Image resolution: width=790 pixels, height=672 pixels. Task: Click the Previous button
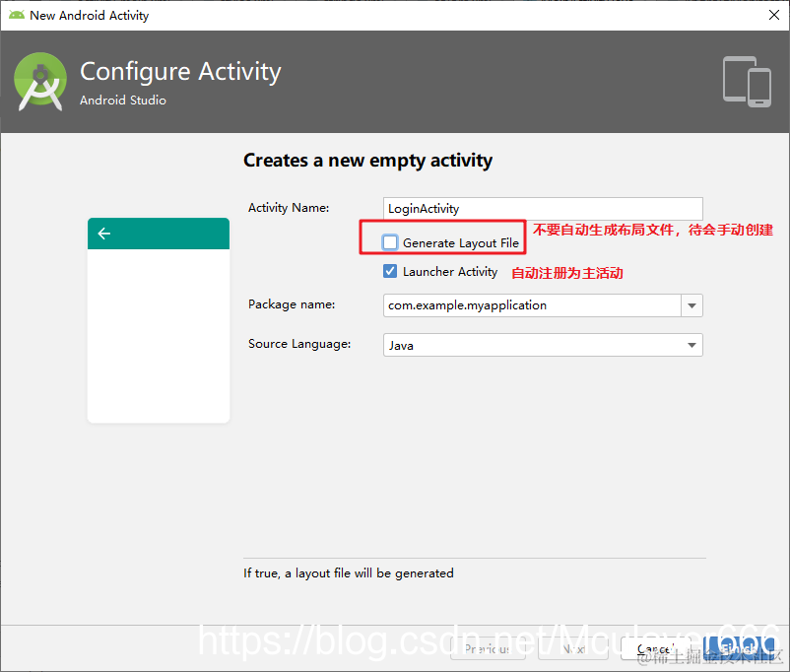(x=488, y=648)
